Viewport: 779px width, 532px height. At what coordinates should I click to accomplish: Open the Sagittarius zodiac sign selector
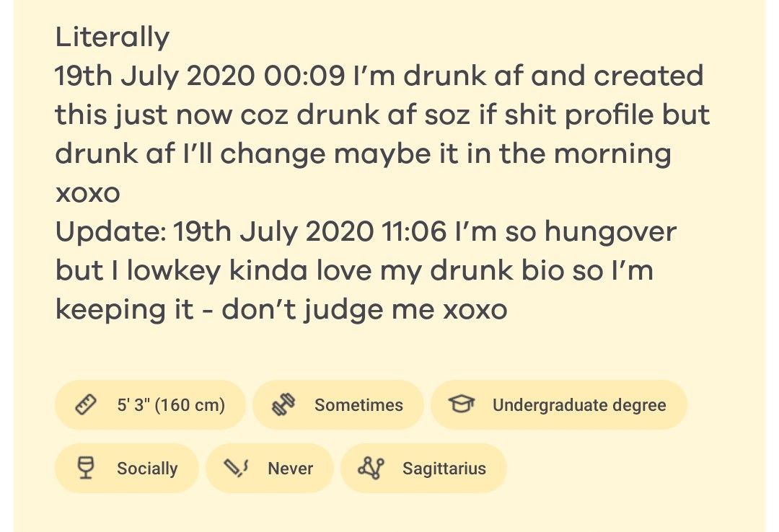423,469
